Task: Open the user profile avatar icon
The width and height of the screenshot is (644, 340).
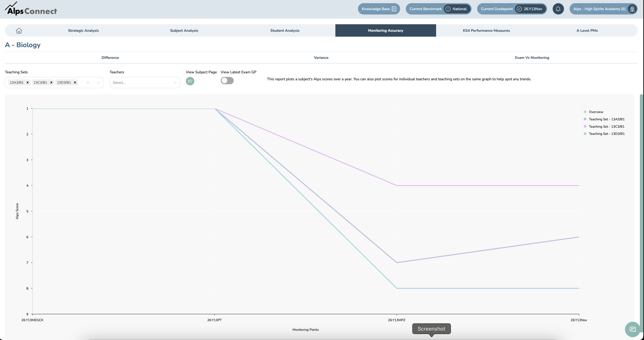Action: tap(632, 9)
